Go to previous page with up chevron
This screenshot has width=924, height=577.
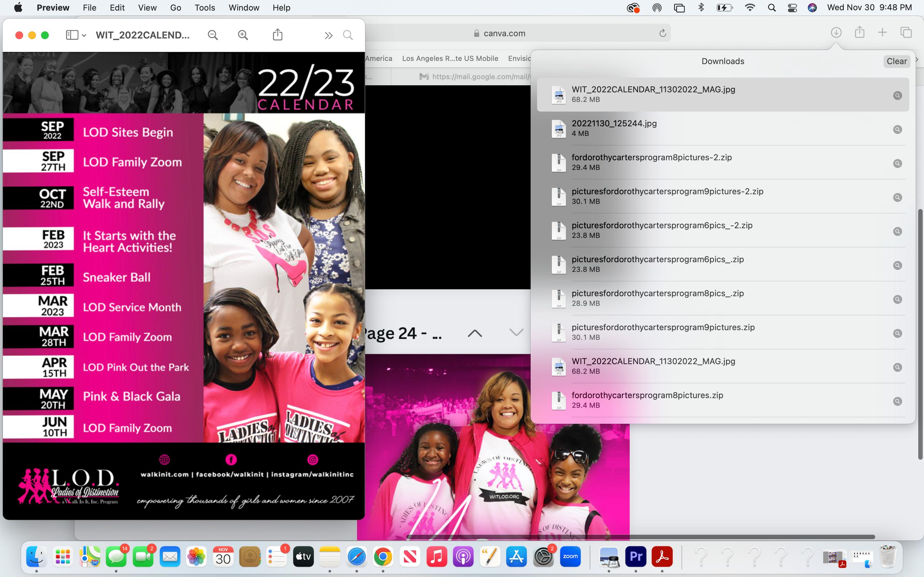(x=474, y=333)
